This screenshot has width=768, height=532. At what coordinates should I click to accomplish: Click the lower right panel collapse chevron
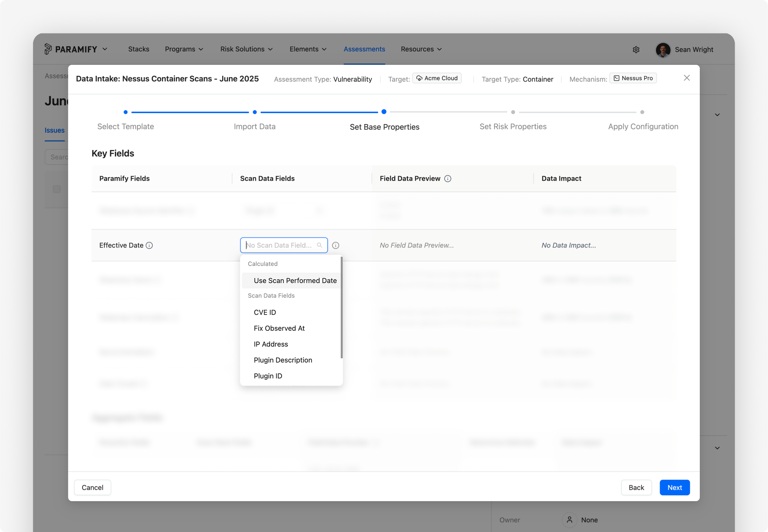click(717, 448)
